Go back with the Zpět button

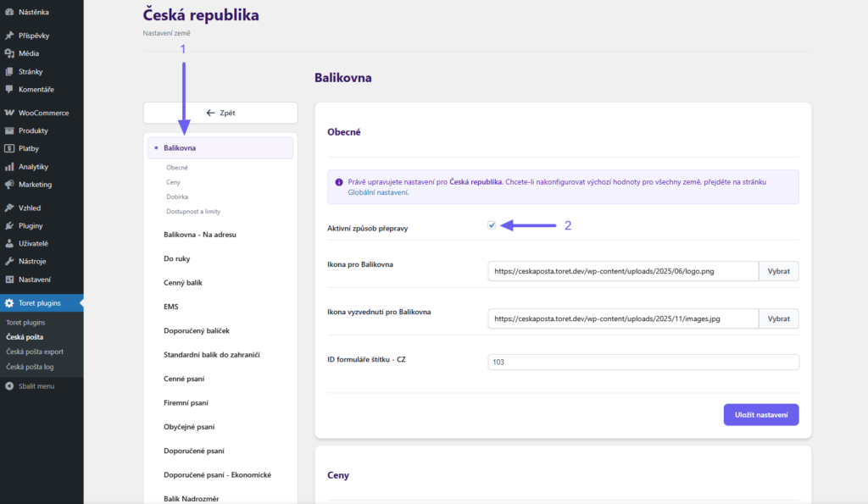coord(220,113)
